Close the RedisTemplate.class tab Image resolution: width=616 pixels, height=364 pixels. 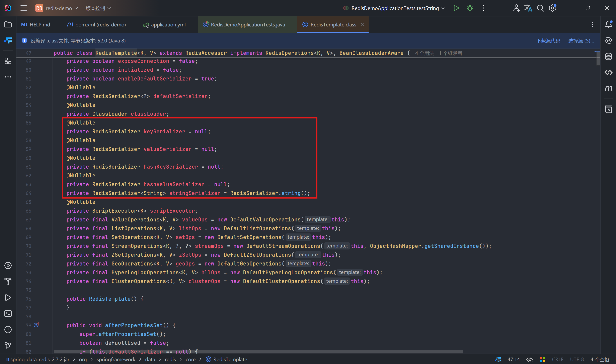point(362,25)
